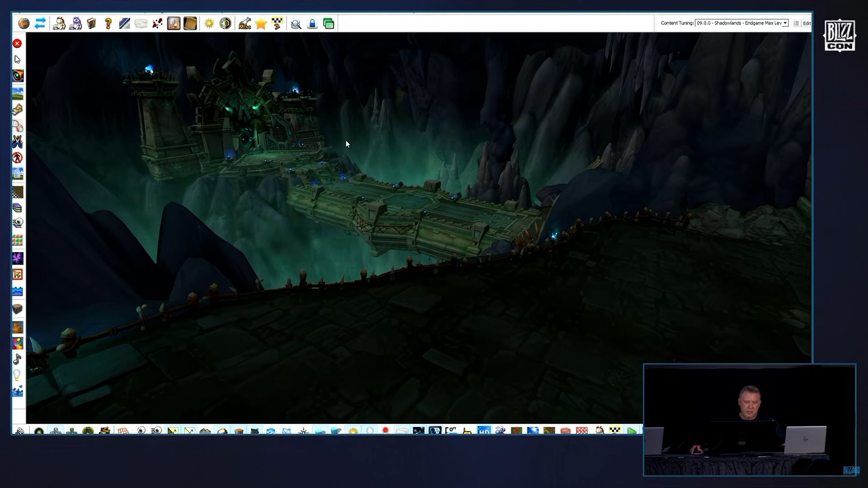The height and width of the screenshot is (488, 868).
Task: Click the globe icon in the top toolbar
Action: point(24,23)
